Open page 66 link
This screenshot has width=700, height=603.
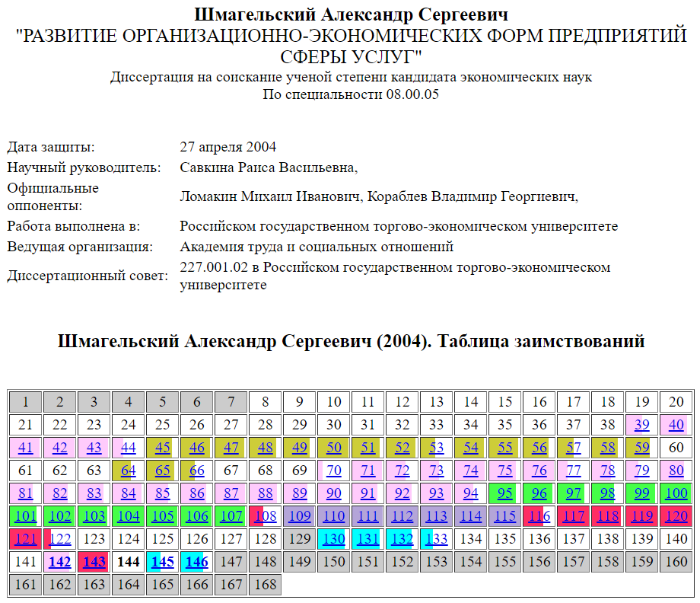click(196, 470)
